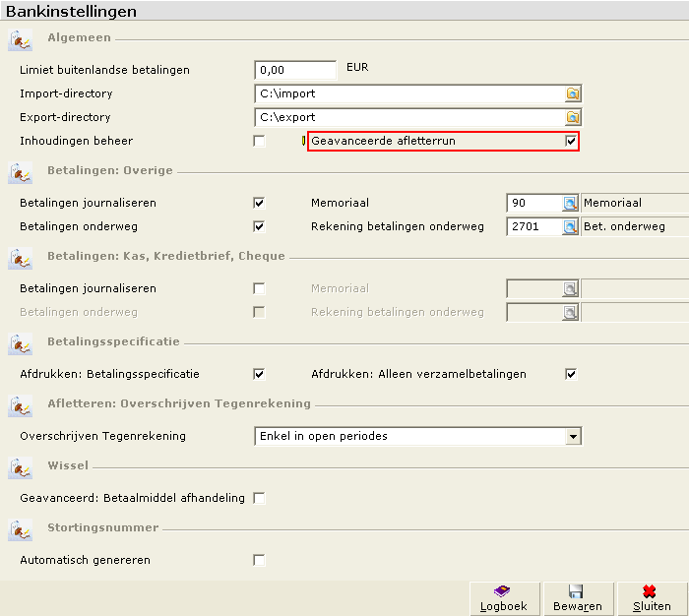Click the Betalingsspecificatie section icon
The image size is (689, 616).
(x=20, y=344)
